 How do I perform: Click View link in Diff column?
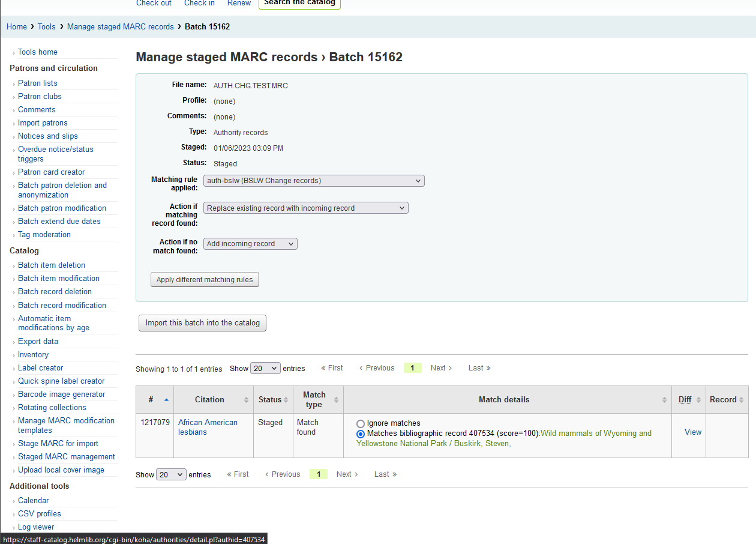click(x=692, y=432)
